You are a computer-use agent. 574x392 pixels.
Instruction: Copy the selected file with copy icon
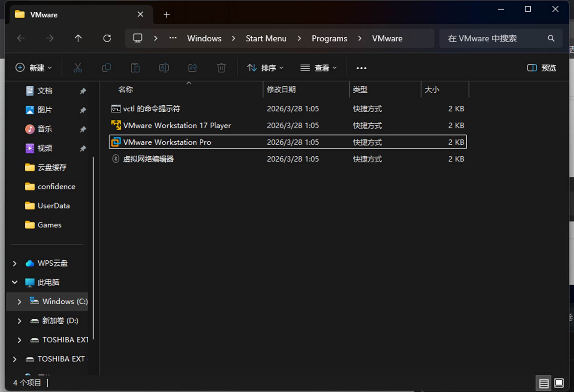[106, 68]
